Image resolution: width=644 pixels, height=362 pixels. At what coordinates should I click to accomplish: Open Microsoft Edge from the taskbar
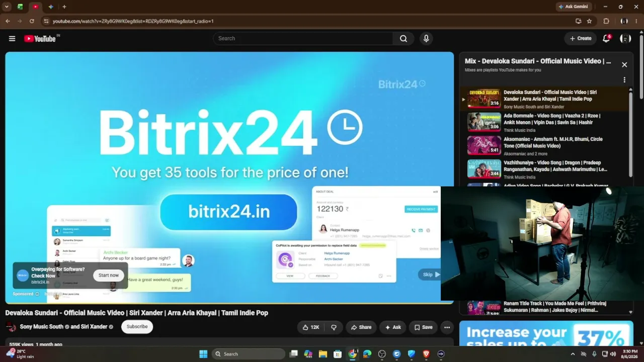click(x=367, y=354)
